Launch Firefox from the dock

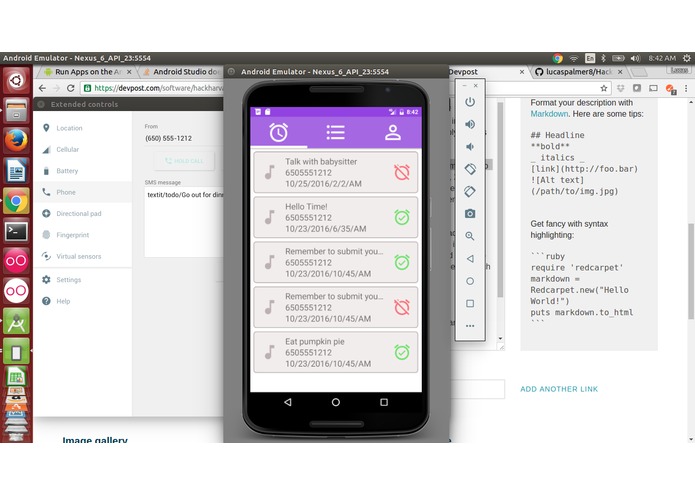pos(16,141)
